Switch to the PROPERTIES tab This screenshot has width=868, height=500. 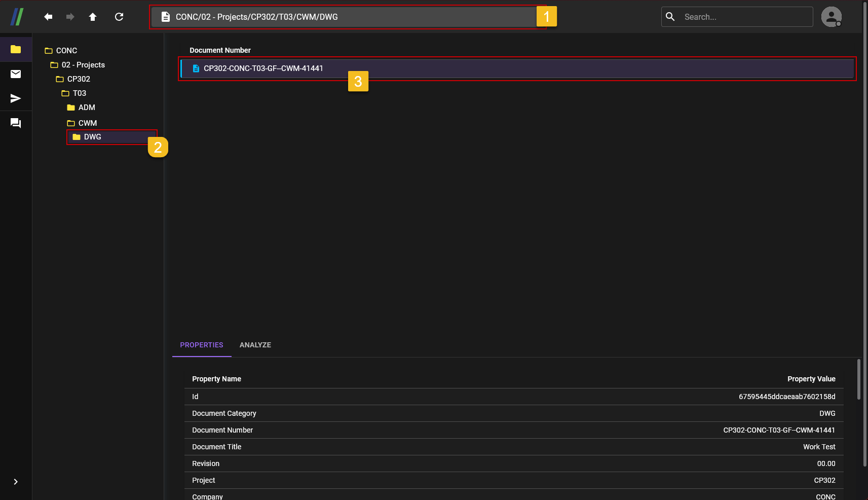202,345
